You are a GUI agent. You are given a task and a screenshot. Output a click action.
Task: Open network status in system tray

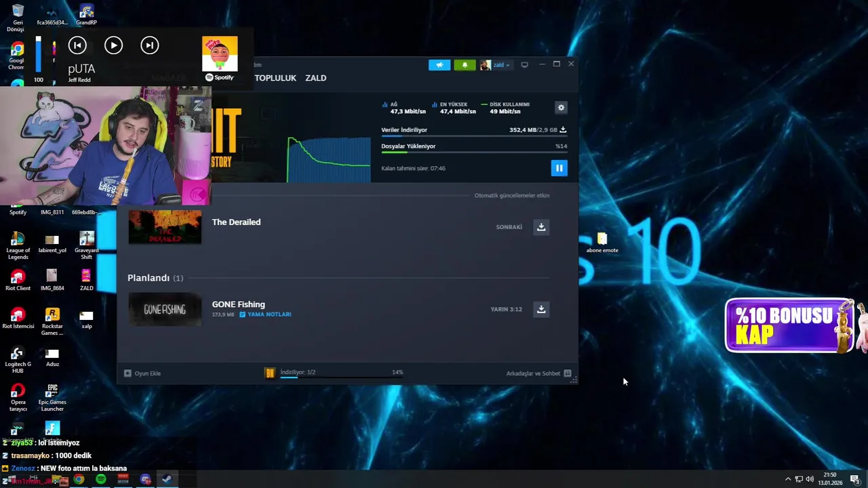click(799, 479)
